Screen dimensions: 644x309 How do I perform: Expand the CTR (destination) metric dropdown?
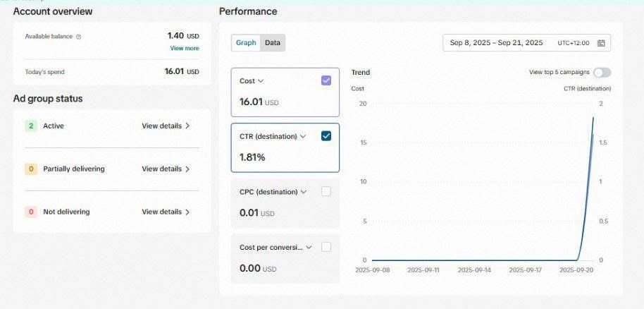click(303, 136)
